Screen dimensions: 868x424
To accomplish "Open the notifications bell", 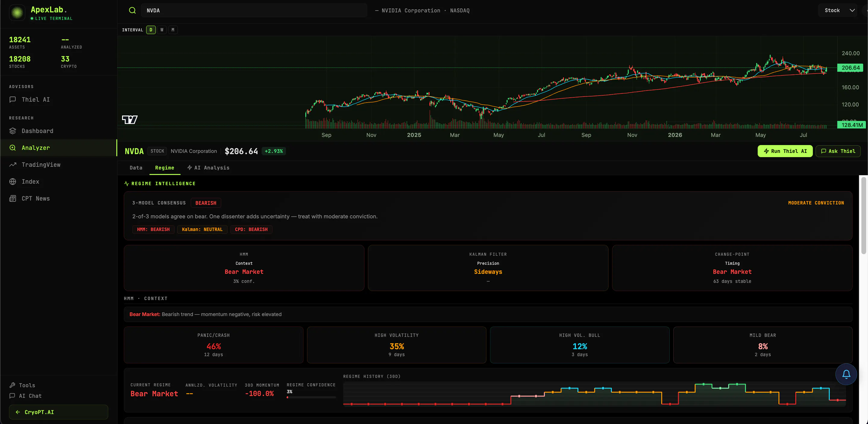I will click(846, 374).
